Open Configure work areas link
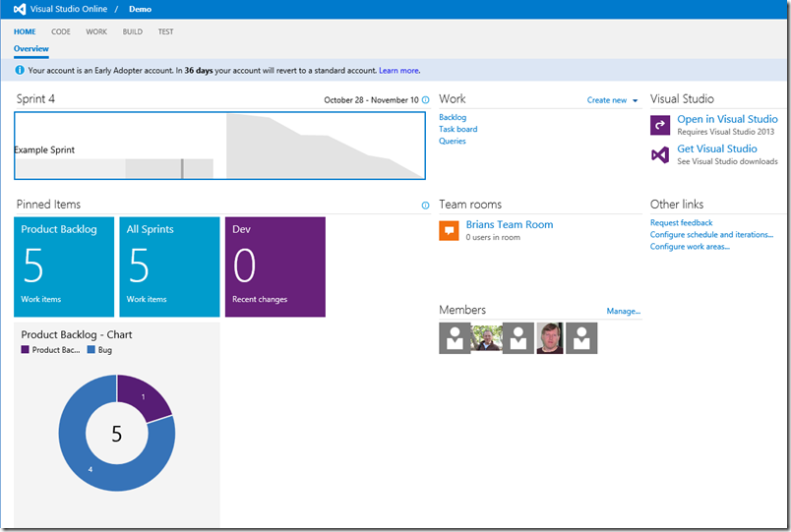 690,247
